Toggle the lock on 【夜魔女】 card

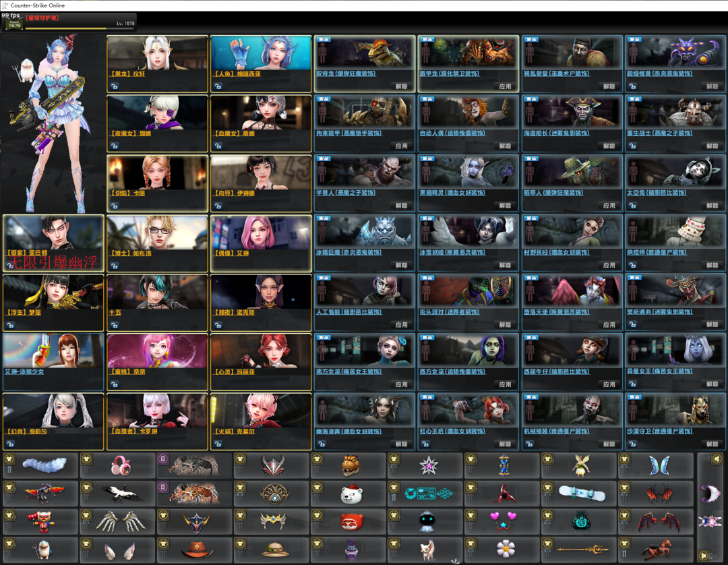tap(114, 146)
